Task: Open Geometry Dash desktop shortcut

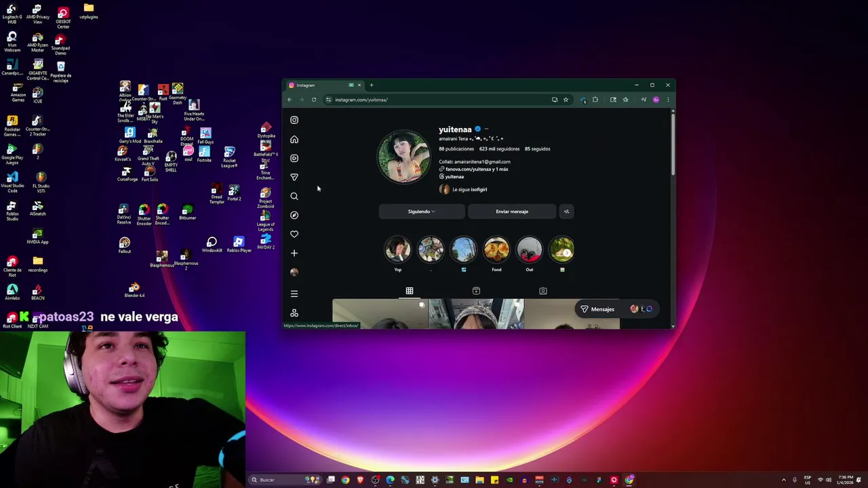Action: click(178, 94)
